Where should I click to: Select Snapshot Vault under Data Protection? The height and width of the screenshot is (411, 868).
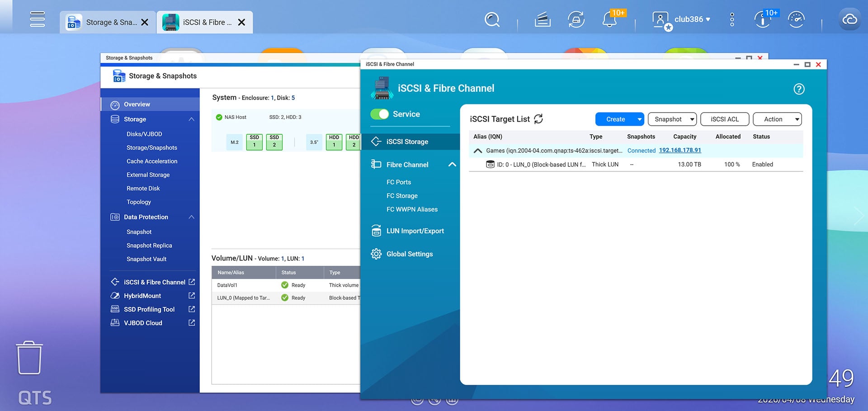[146, 259]
